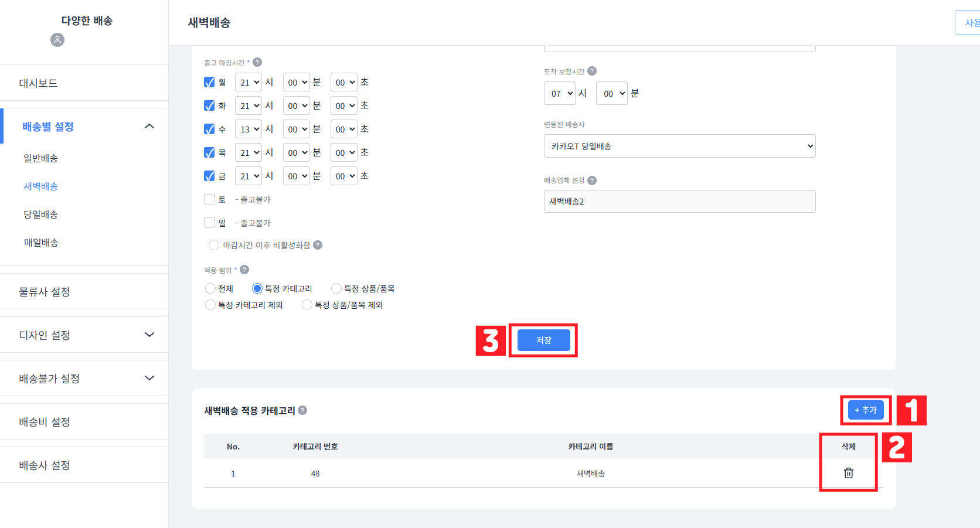The image size is (980, 528).
Task: Click help icon beside 도착 보장시간
Action: point(592,71)
